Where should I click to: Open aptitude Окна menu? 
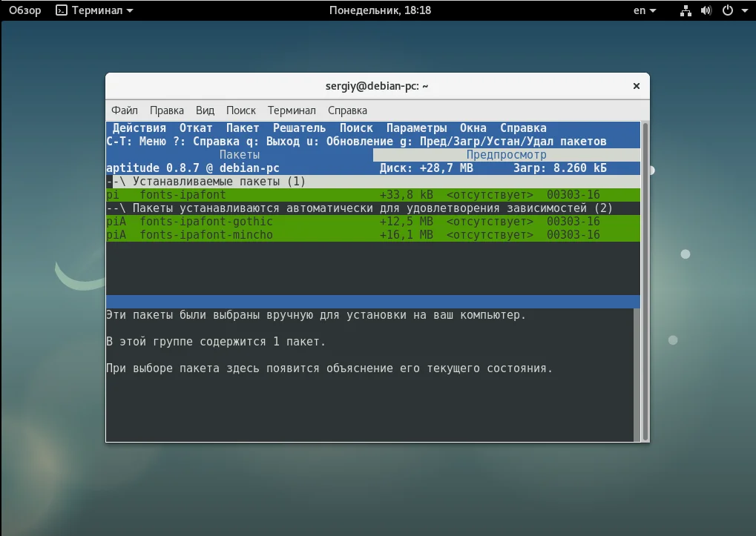[x=473, y=128]
